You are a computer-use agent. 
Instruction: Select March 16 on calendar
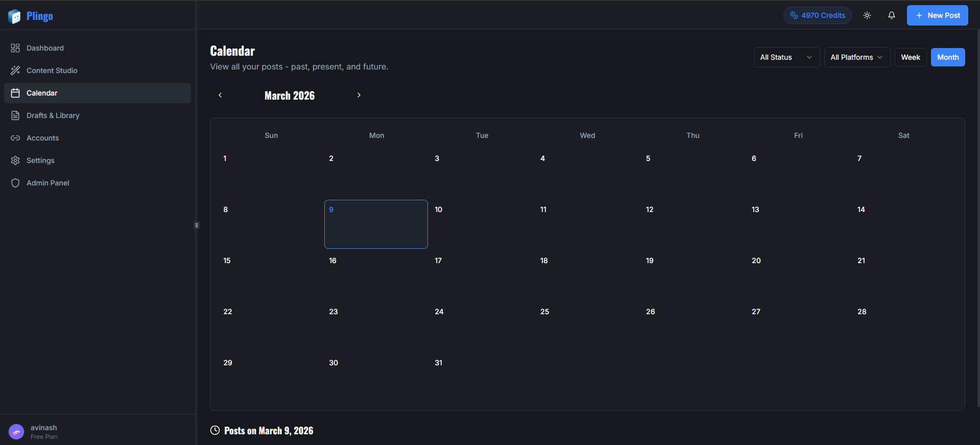pos(376,275)
